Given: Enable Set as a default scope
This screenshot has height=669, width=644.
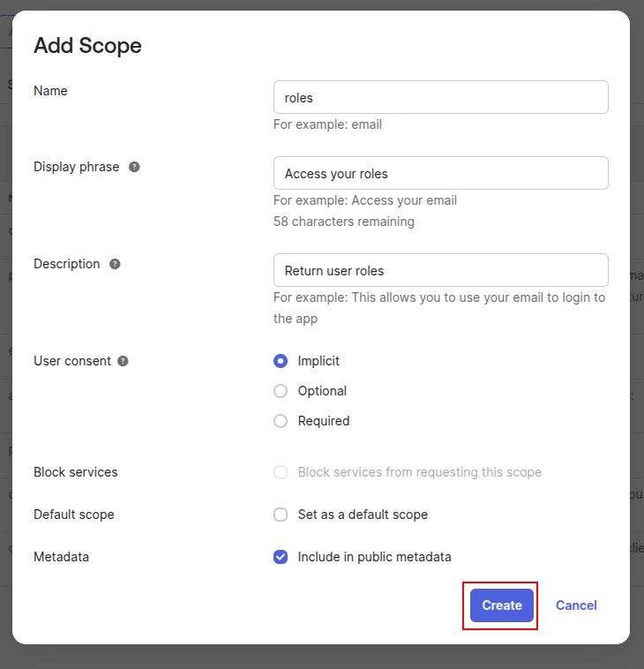Looking at the screenshot, I should 281,515.
